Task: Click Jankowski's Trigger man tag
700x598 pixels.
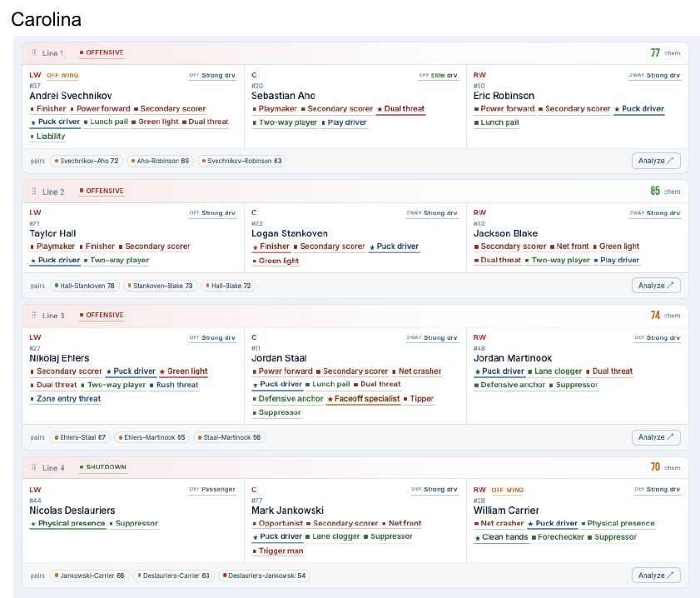Action: [x=278, y=551]
